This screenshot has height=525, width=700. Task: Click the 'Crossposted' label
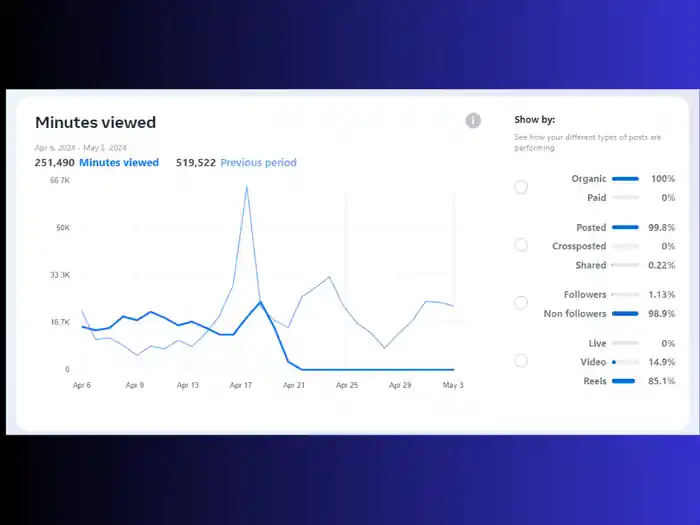pos(579,246)
